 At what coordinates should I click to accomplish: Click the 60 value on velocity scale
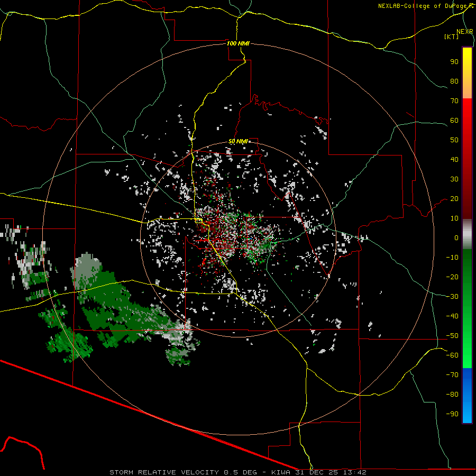[454, 121]
